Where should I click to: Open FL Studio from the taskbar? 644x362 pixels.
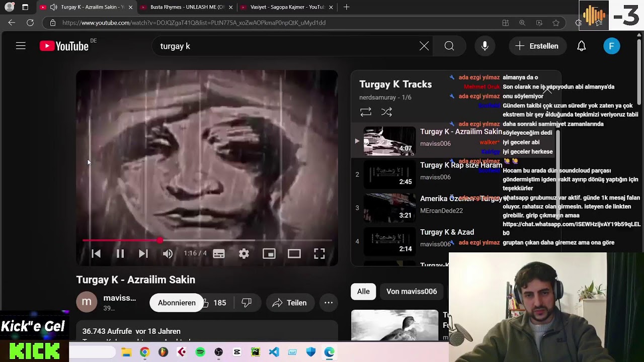[x=163, y=352]
